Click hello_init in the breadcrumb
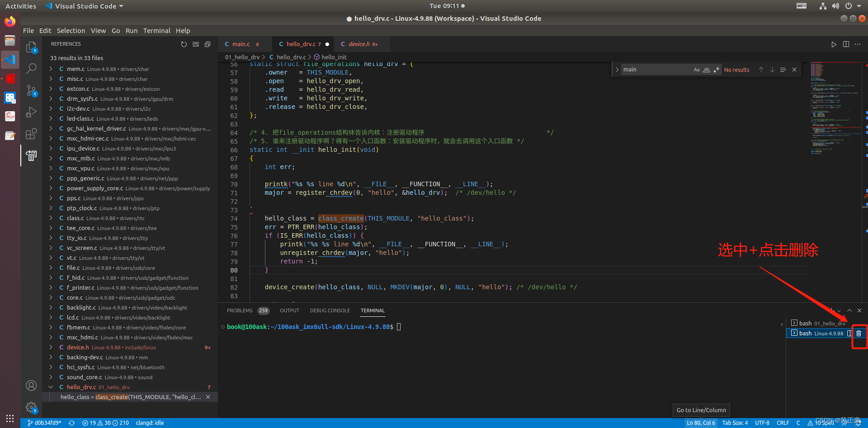Image resolution: width=868 pixels, height=428 pixels. click(330, 57)
